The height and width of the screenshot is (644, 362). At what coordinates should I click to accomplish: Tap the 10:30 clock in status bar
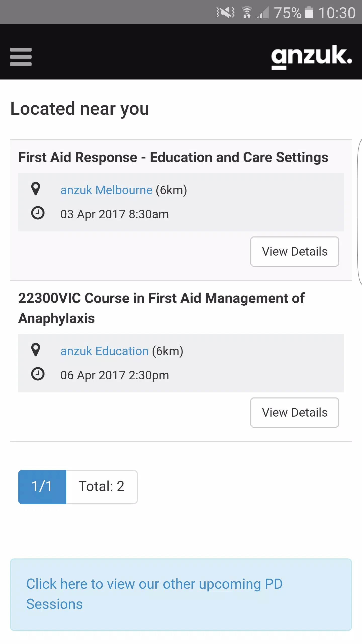coord(337,13)
